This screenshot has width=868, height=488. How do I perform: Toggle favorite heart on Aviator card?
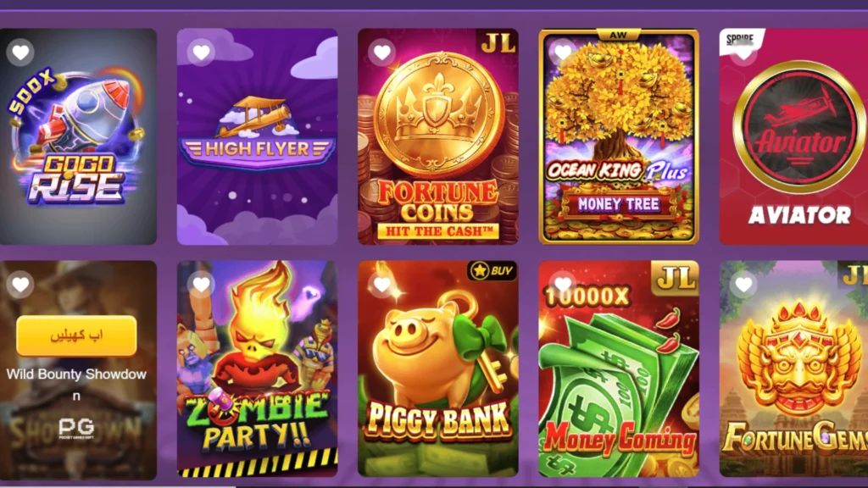tap(743, 53)
